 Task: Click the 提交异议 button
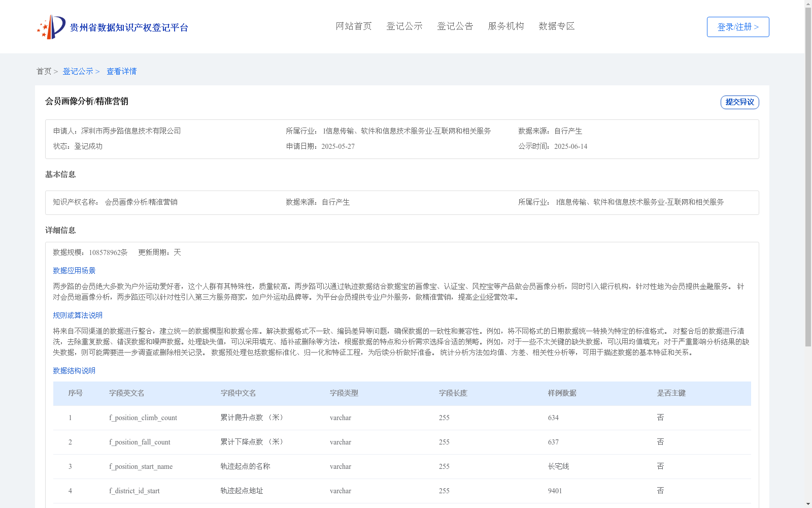click(739, 102)
